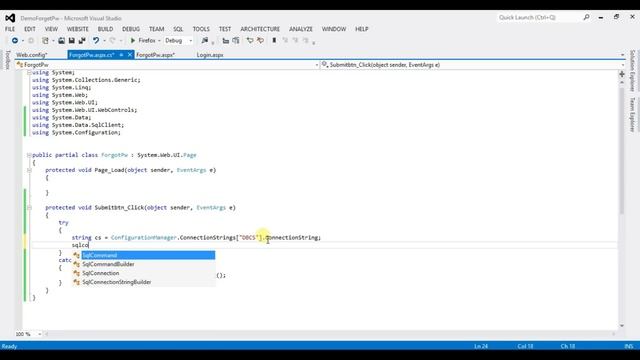
Task: Switch to the ForgotPw.aspx tab
Action: point(156,55)
